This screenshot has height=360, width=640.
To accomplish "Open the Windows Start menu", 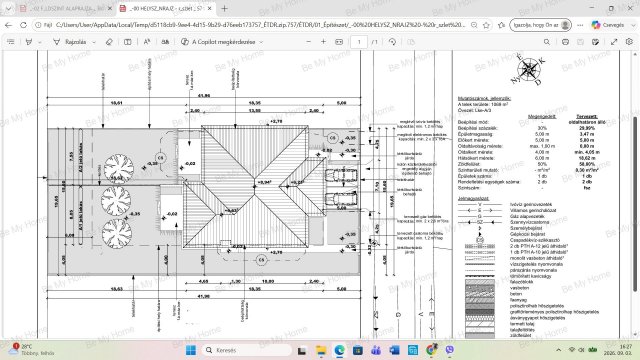I will pos(191,350).
